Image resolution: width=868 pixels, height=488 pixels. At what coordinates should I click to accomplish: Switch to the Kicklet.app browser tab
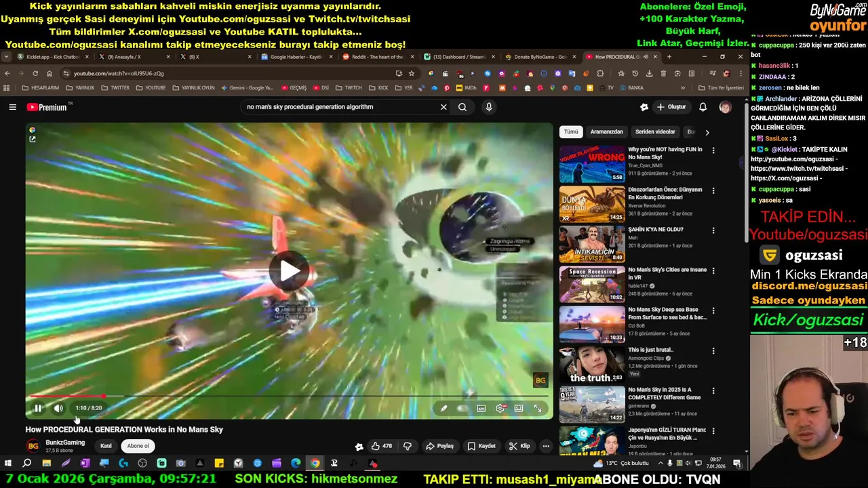53,57
